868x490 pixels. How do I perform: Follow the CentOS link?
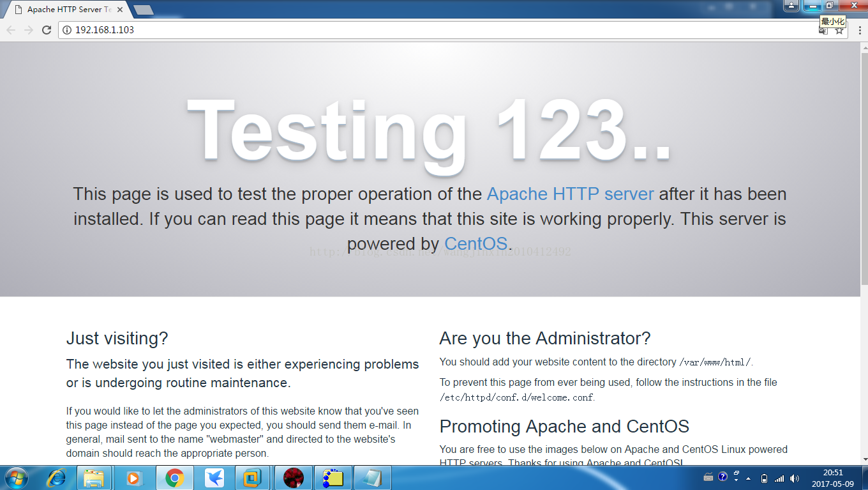click(x=475, y=243)
